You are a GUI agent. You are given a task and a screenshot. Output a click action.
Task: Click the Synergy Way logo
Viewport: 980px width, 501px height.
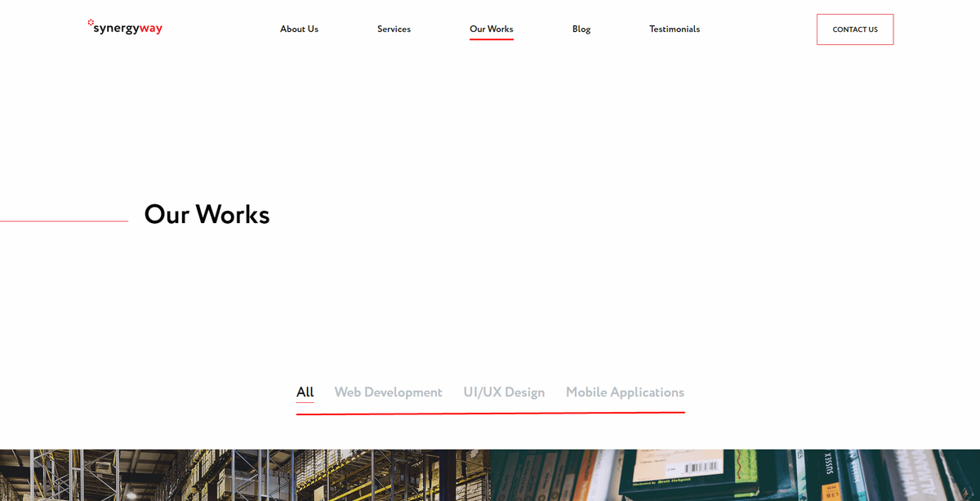[x=125, y=28]
